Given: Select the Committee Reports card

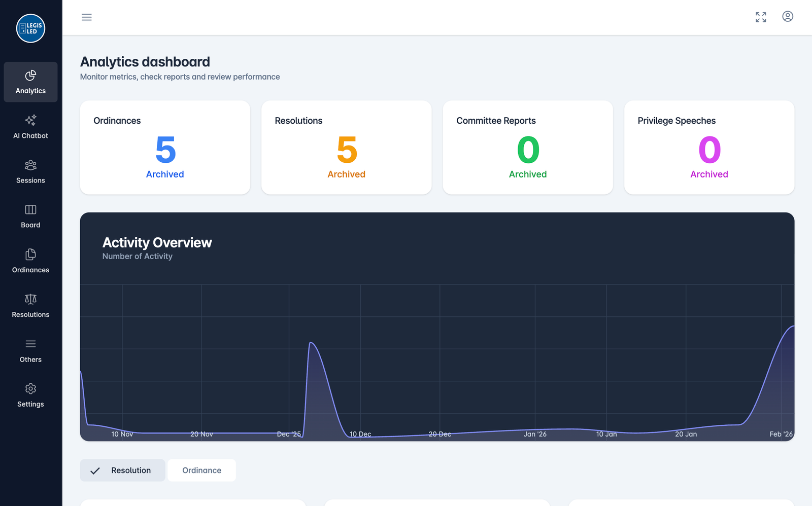Looking at the screenshot, I should click(528, 148).
